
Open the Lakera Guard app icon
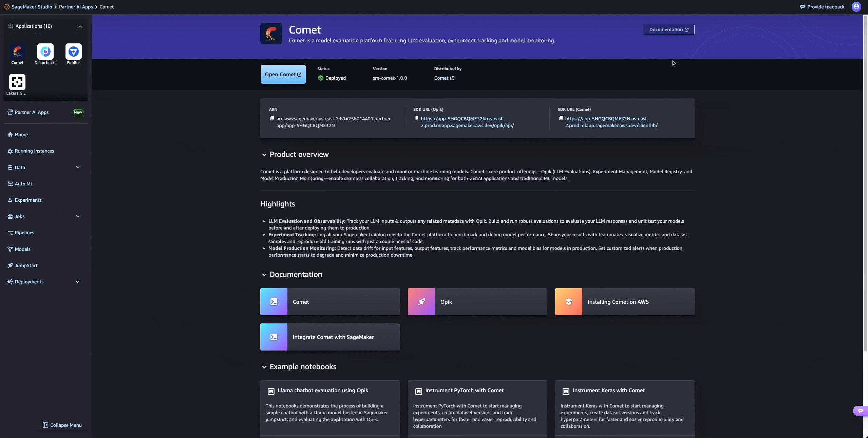click(17, 82)
